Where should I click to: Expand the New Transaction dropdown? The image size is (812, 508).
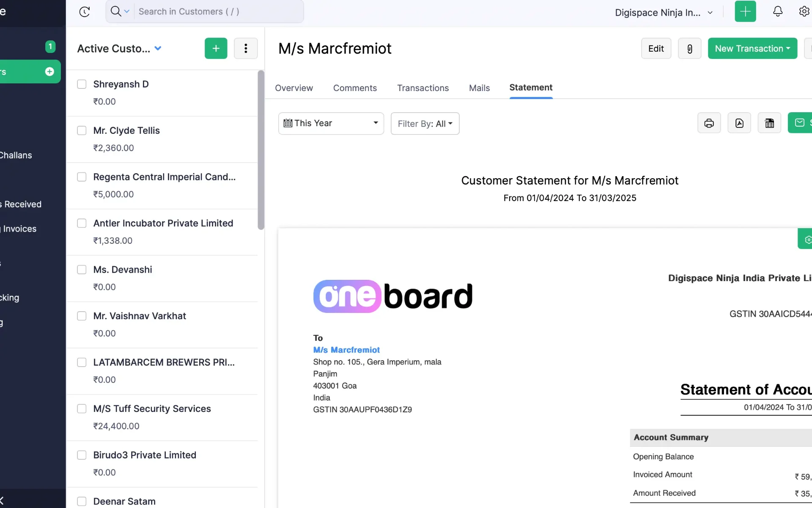(752, 49)
